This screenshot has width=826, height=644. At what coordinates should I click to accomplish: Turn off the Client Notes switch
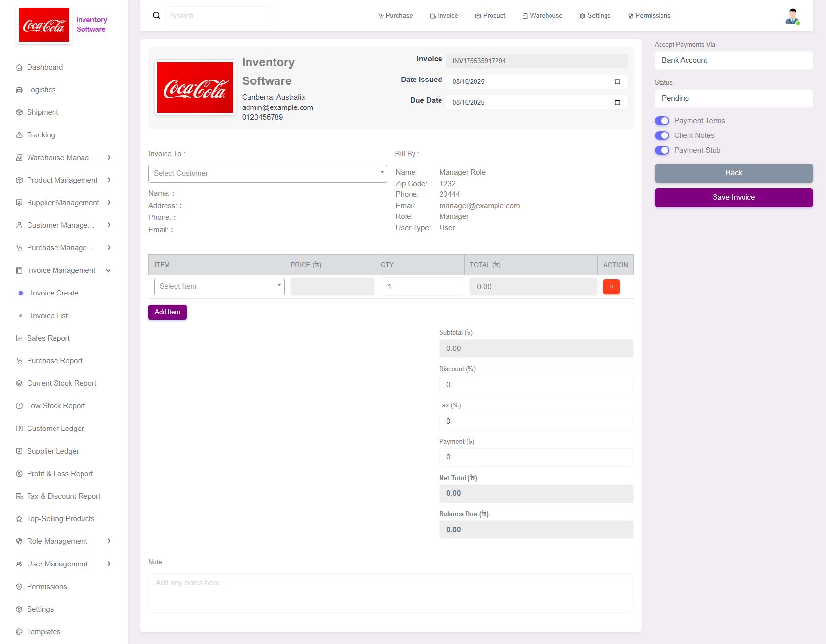[661, 135]
